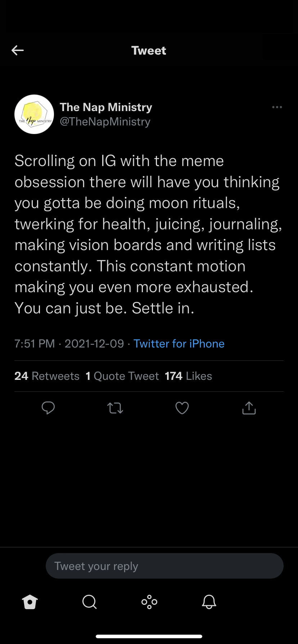Click the Tweet your reply field
The image size is (298, 644).
point(164,566)
